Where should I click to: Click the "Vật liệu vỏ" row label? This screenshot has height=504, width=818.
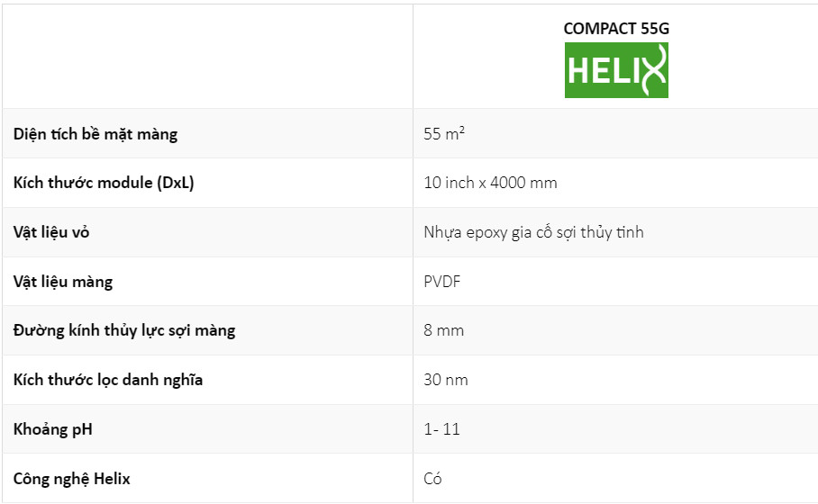pos(51,232)
